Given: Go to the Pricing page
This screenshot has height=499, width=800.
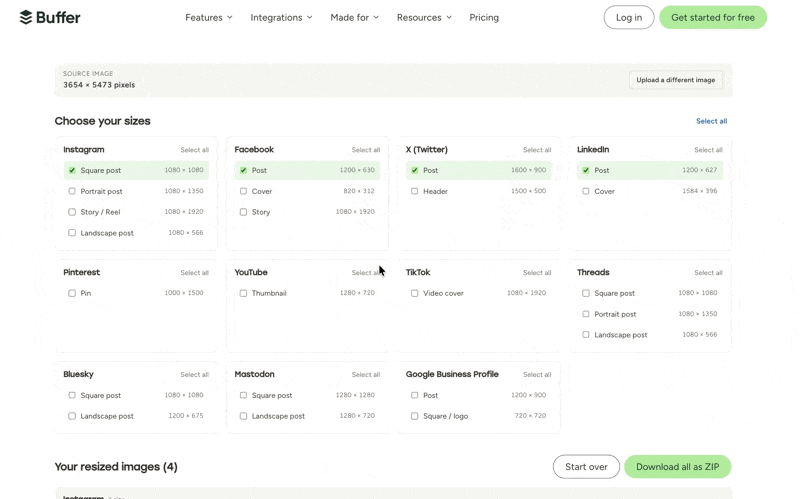Looking at the screenshot, I should pos(484,17).
